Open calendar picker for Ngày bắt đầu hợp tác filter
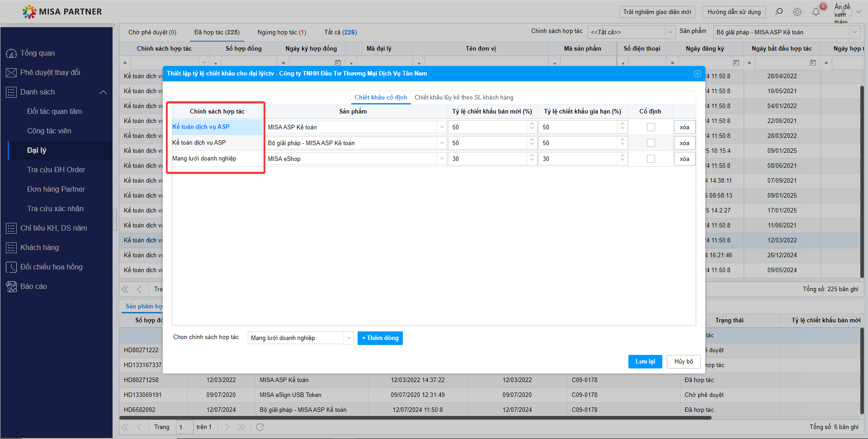 (x=813, y=63)
